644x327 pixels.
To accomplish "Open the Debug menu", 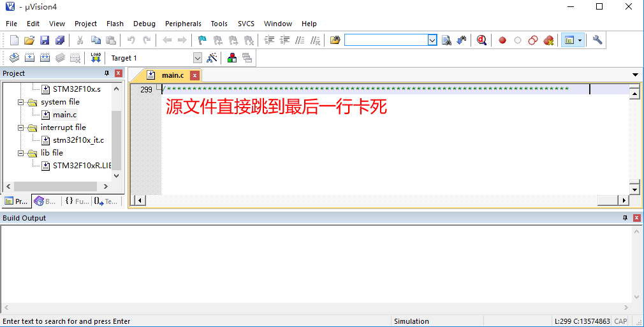I will tap(145, 24).
